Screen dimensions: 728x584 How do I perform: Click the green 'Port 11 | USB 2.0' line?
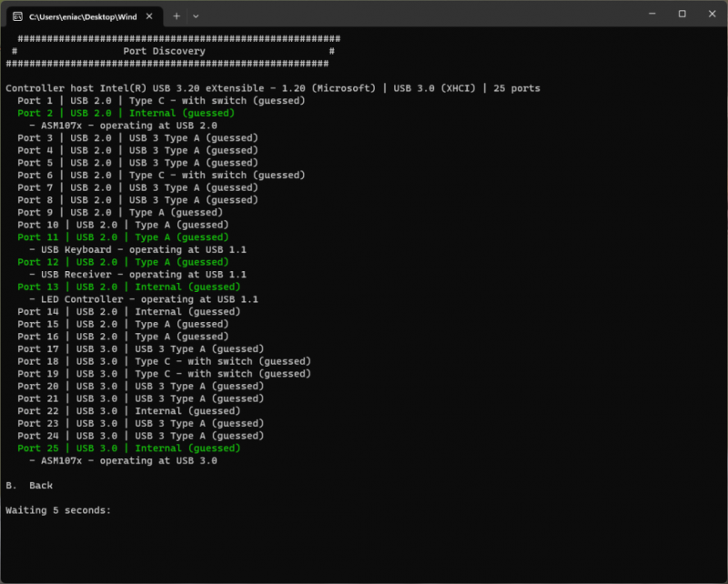(123, 237)
